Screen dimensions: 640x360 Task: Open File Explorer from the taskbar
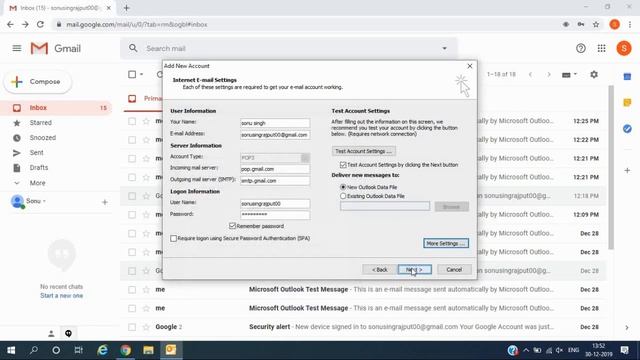[148, 350]
